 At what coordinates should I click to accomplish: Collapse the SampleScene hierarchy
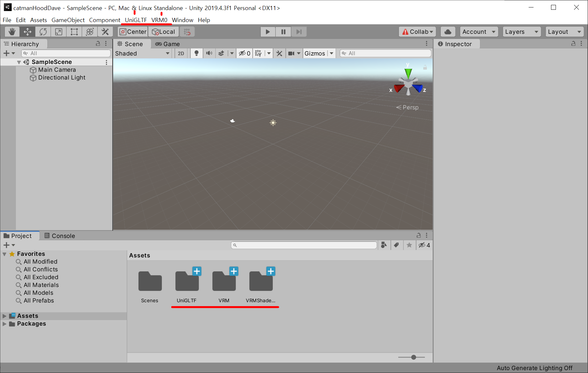click(x=19, y=62)
